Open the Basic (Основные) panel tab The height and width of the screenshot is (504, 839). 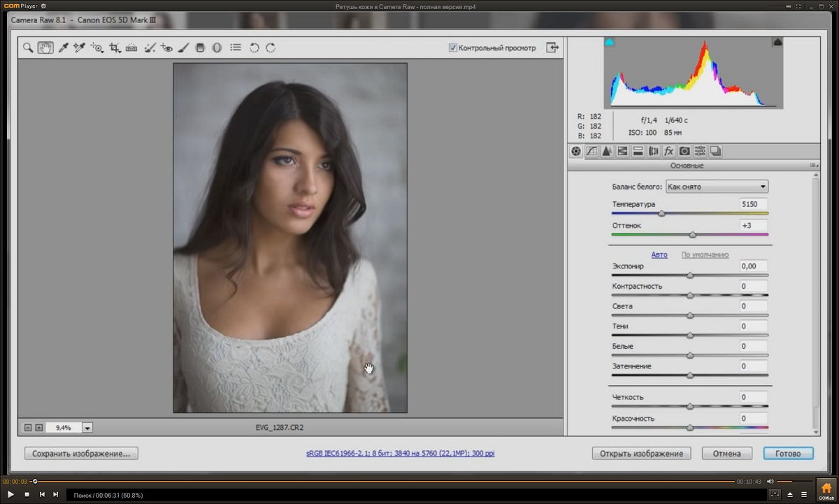point(575,151)
